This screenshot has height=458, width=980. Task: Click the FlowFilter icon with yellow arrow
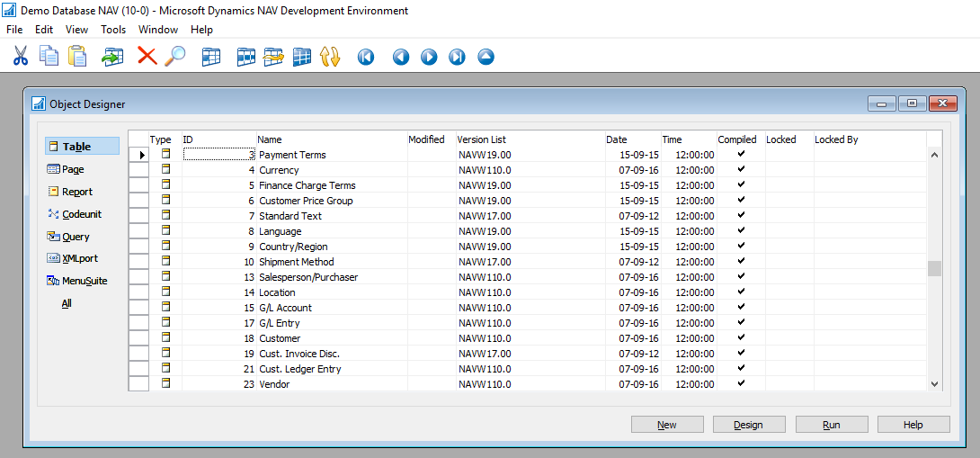[273, 57]
